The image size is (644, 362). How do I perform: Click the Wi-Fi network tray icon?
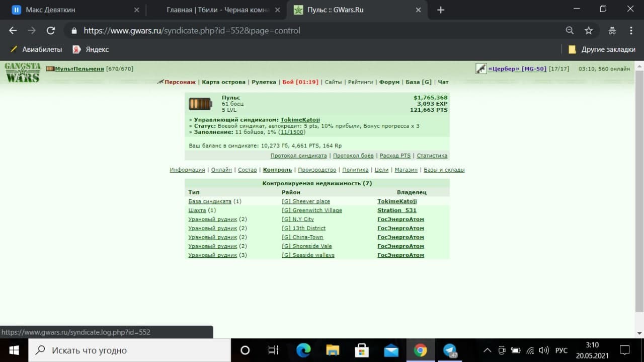click(x=530, y=350)
